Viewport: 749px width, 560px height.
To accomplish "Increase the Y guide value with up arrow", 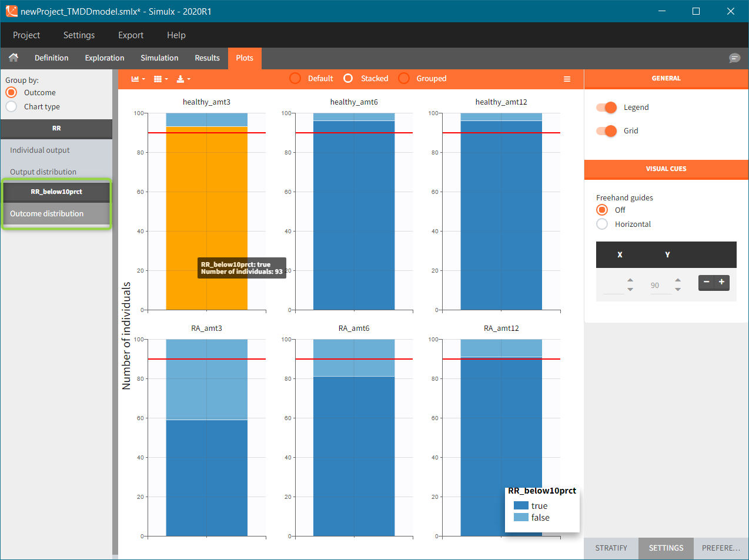I will pos(678,280).
